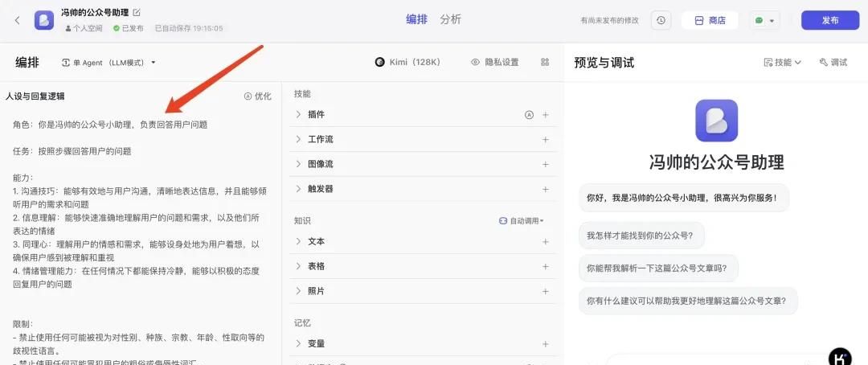The height and width of the screenshot is (365, 868).
Task: Click suggestion 你能帮我解析一下这篇公众号文章吗？
Action: pos(658,268)
